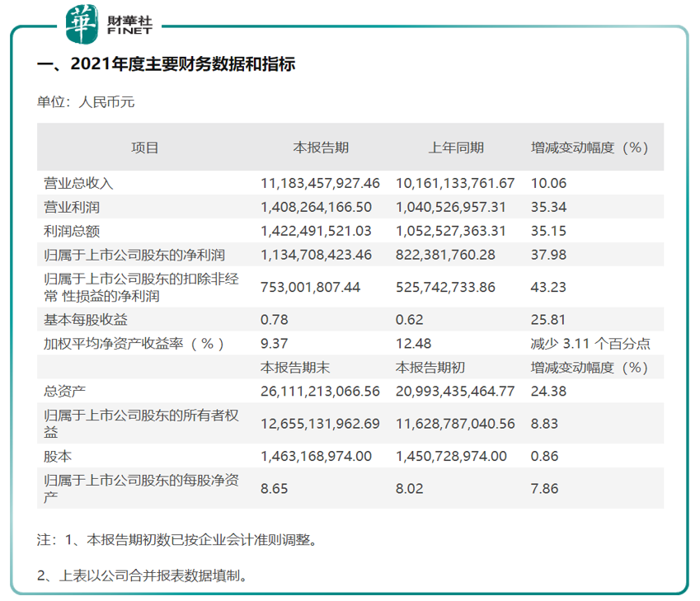700x601 pixels.
Task: Click the 归属于上市公司股东的每股净资产 label
Action: click(141, 489)
